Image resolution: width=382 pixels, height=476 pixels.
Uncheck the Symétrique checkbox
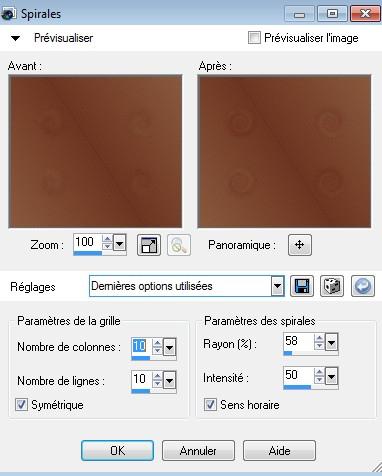click(x=21, y=405)
